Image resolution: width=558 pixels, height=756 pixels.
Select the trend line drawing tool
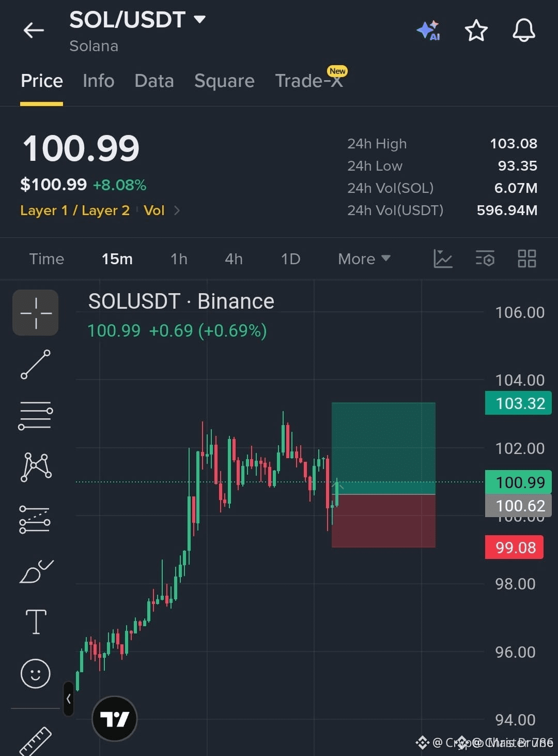point(36,365)
